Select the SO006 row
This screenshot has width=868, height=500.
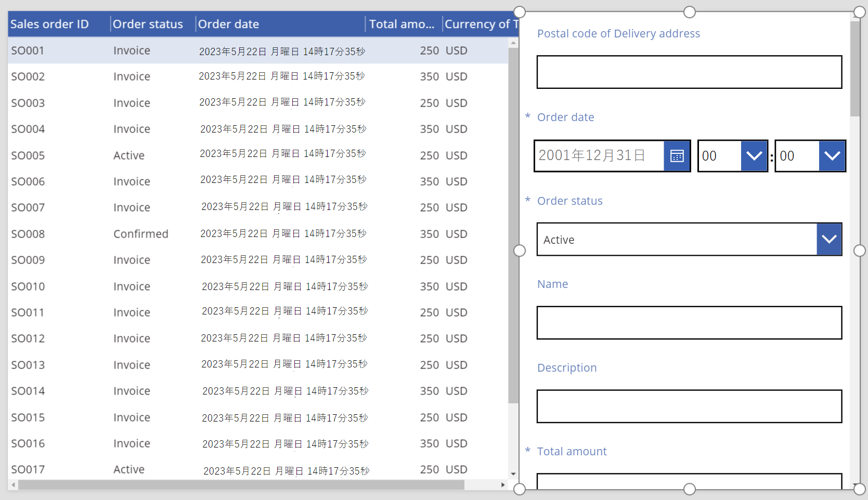point(258,181)
